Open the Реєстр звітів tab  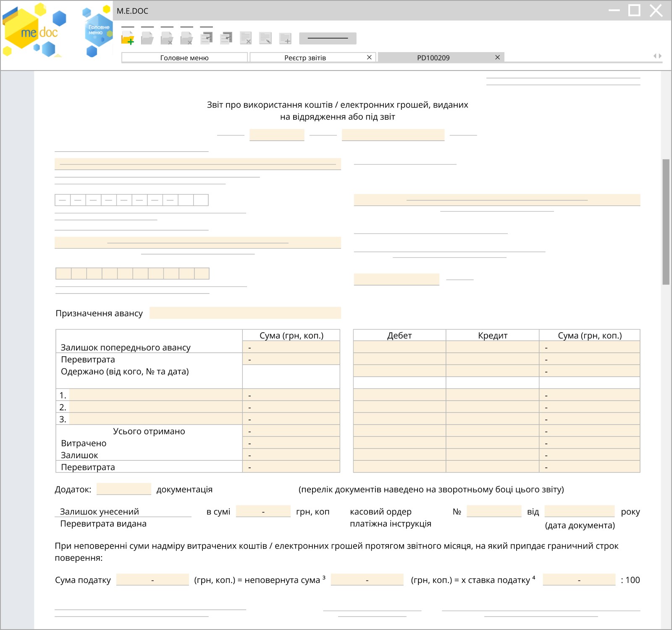pos(305,58)
